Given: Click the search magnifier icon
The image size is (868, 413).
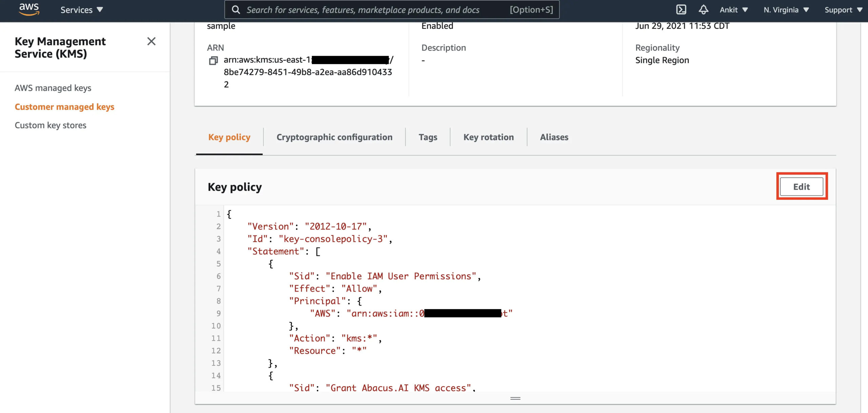Looking at the screenshot, I should click(x=236, y=10).
